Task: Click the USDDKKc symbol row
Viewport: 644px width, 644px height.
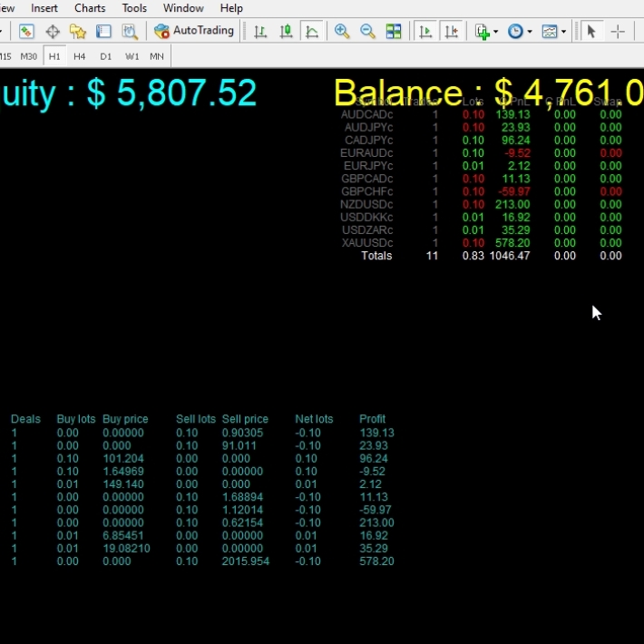Action: 481,217
